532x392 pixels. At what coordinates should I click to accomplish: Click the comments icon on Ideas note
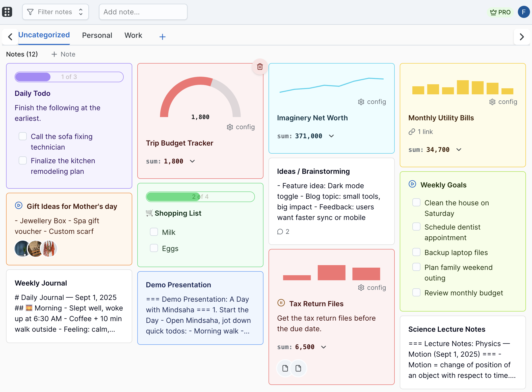pyautogui.click(x=280, y=232)
